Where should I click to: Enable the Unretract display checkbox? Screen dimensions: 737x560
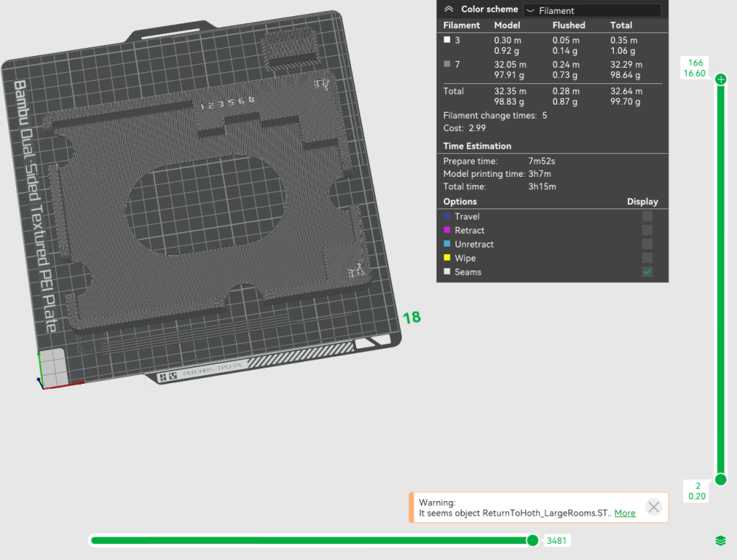click(647, 244)
